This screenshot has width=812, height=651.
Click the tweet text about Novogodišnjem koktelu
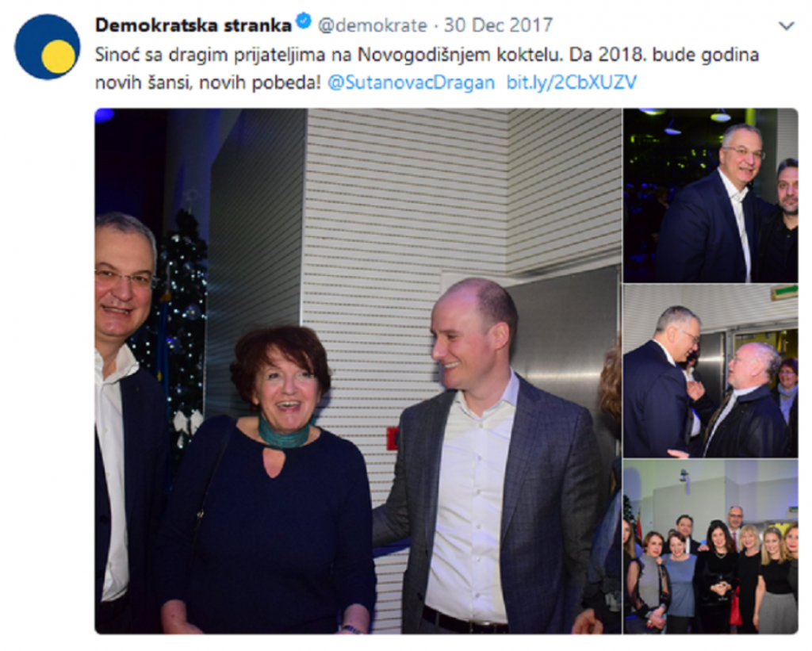click(427, 68)
